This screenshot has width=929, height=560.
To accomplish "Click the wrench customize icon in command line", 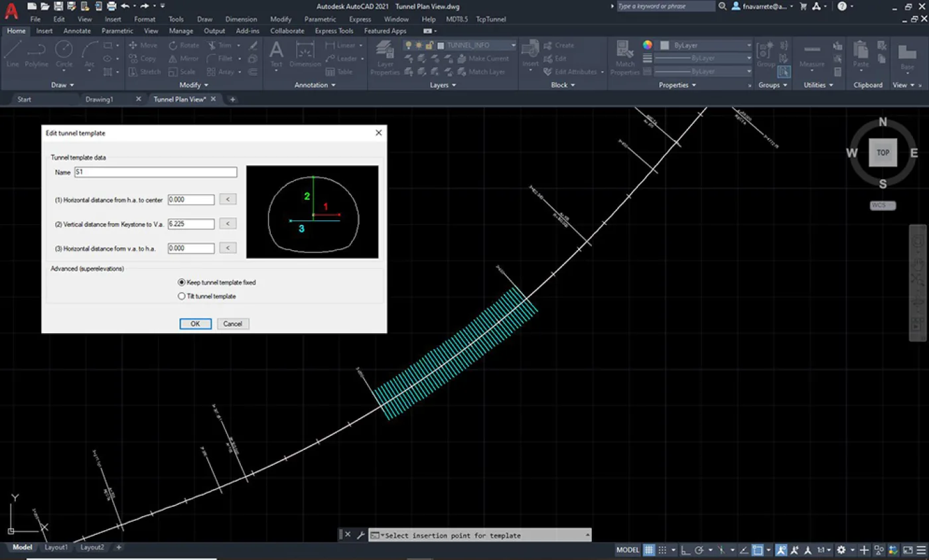I will pos(360,535).
